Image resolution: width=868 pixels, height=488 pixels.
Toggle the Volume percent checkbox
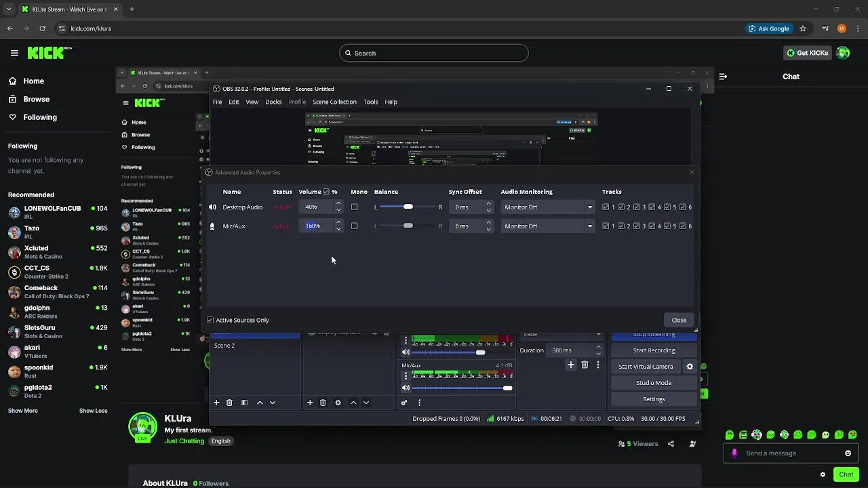(326, 192)
